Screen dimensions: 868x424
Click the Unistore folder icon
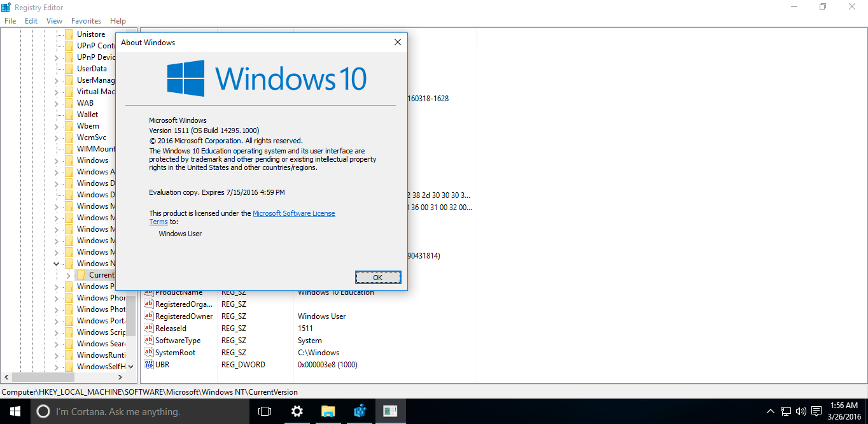(69, 34)
